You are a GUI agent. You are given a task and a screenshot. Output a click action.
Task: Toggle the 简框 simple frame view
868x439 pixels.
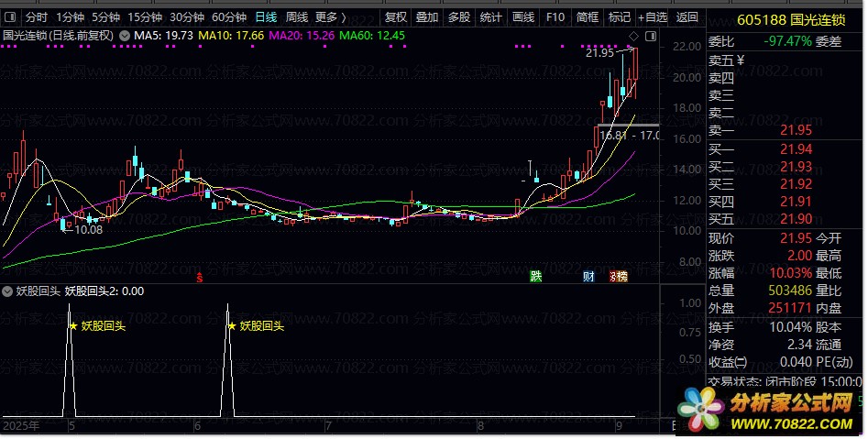588,17
